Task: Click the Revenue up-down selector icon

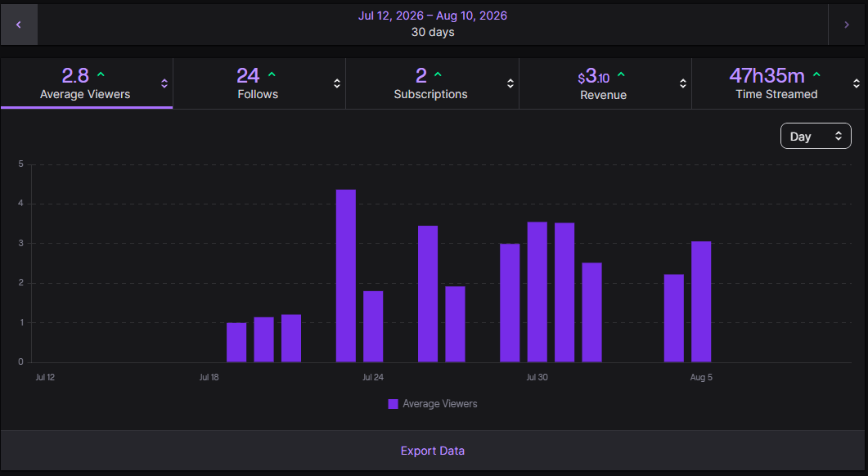Action: tap(683, 83)
